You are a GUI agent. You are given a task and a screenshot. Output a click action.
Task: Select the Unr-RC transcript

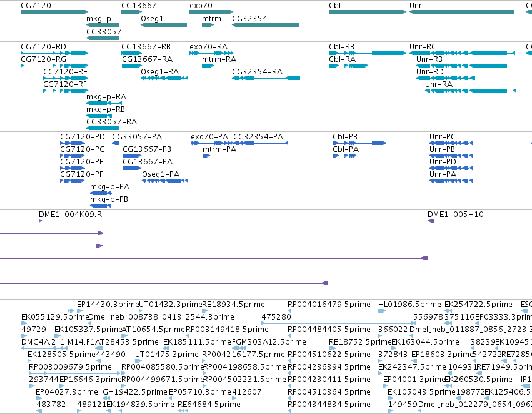462,53
